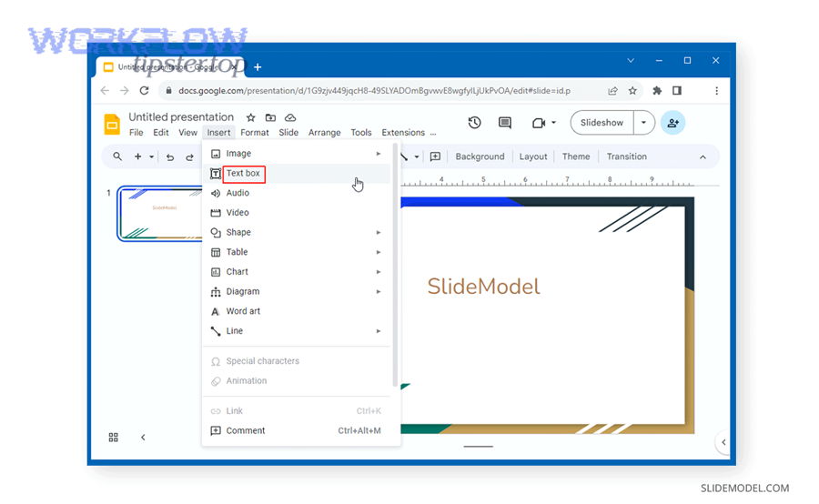Screen dimensions: 819x504
Task: Collapse the filmstrip panel arrow
Action: tap(143, 438)
